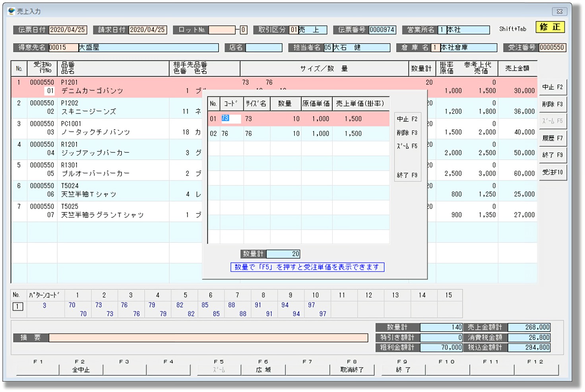Click the 営業所名 field showing 本社

pos(468,30)
